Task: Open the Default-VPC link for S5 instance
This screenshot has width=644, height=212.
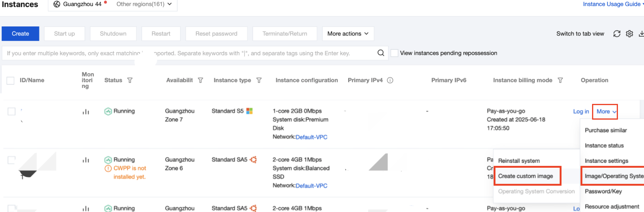Action: click(x=311, y=137)
